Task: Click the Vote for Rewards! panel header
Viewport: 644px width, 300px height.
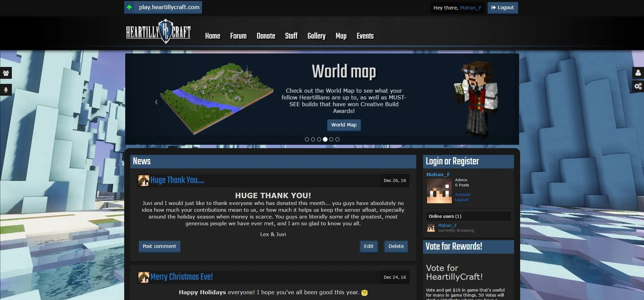Action: click(468, 247)
